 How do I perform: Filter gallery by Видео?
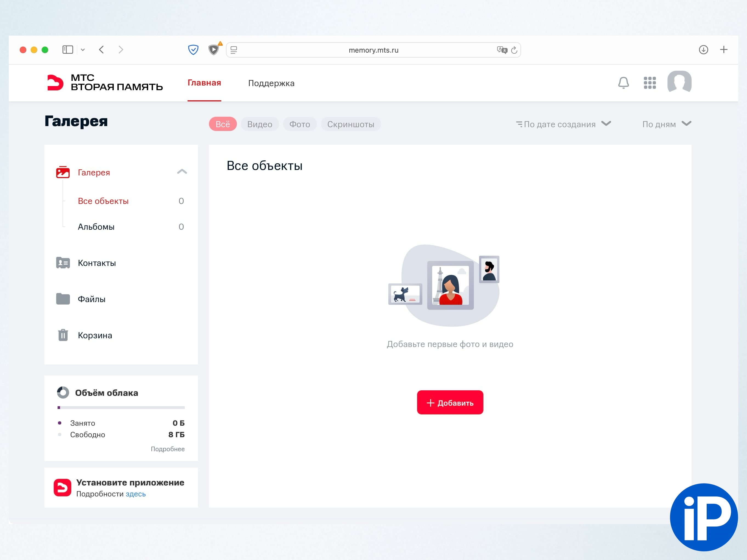point(259,124)
